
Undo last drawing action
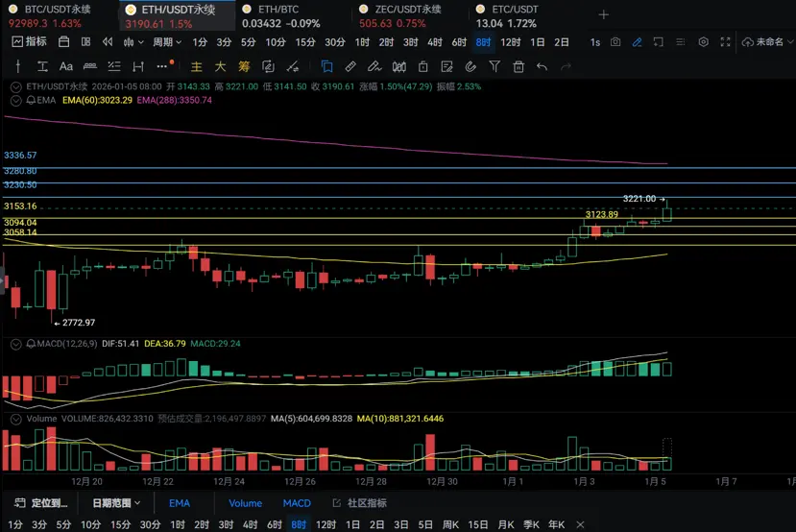click(542, 66)
